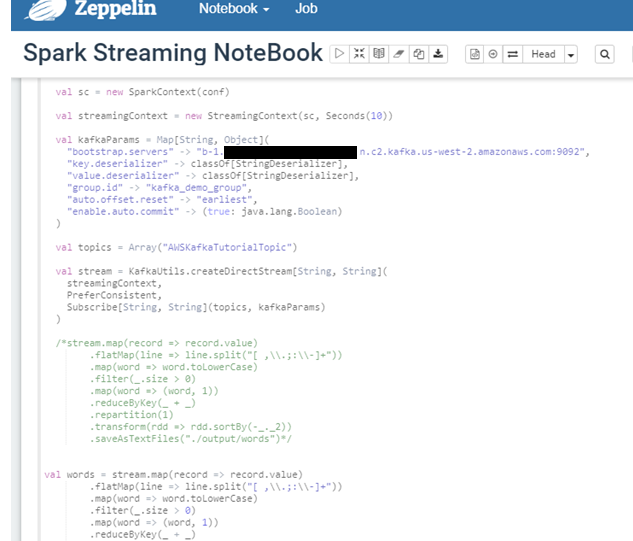633x541 pixels.
Task: Click the 'val kafkaParams' code line
Action: point(162,140)
